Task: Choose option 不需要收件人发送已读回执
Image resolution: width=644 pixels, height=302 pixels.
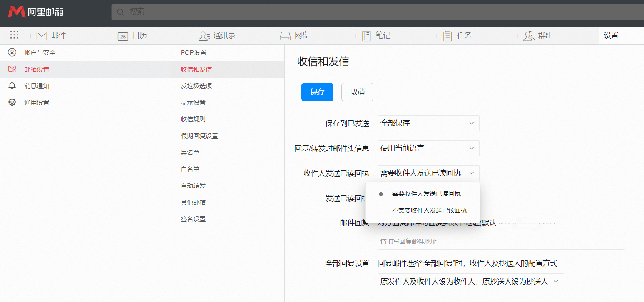Action: coord(423,210)
